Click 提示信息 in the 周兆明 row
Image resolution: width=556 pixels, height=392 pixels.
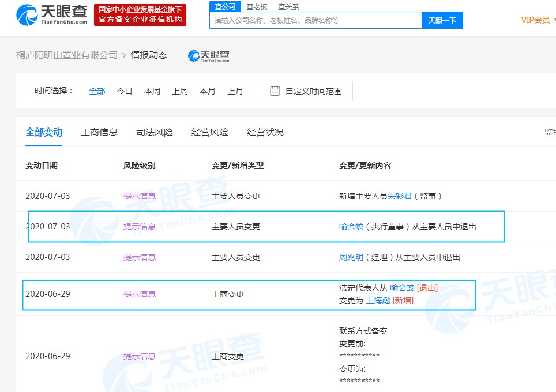point(140,257)
